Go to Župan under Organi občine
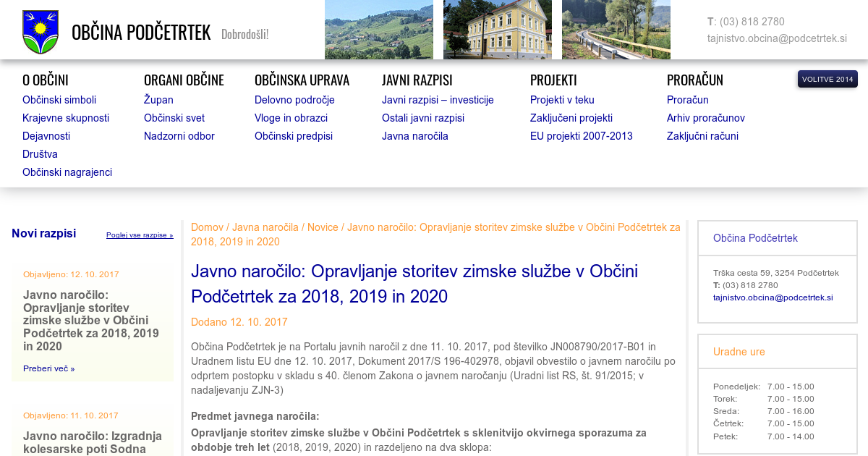This screenshot has height=456, width=868. pos(158,100)
